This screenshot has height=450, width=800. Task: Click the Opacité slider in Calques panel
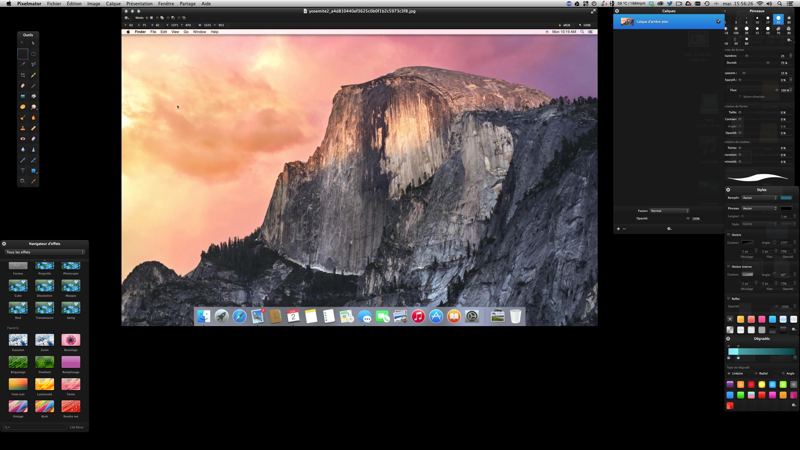[669, 218]
